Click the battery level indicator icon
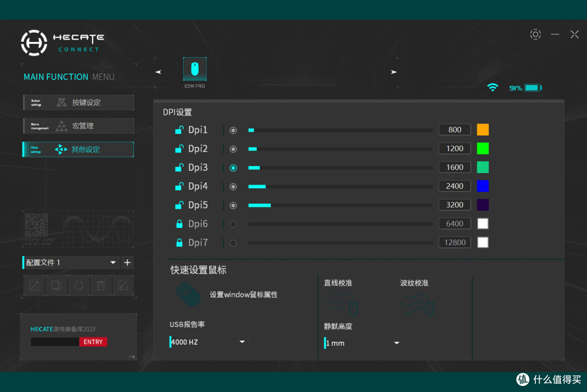This screenshot has height=392, width=587. (533, 88)
